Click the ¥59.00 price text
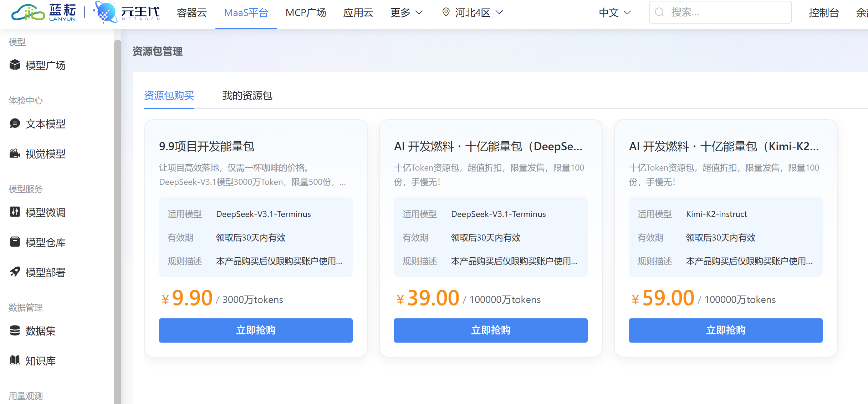 [663, 298]
